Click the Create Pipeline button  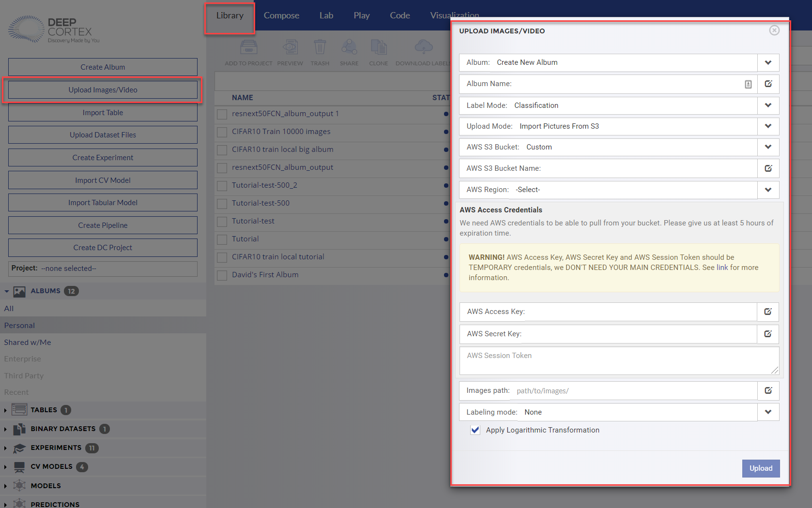tap(103, 225)
